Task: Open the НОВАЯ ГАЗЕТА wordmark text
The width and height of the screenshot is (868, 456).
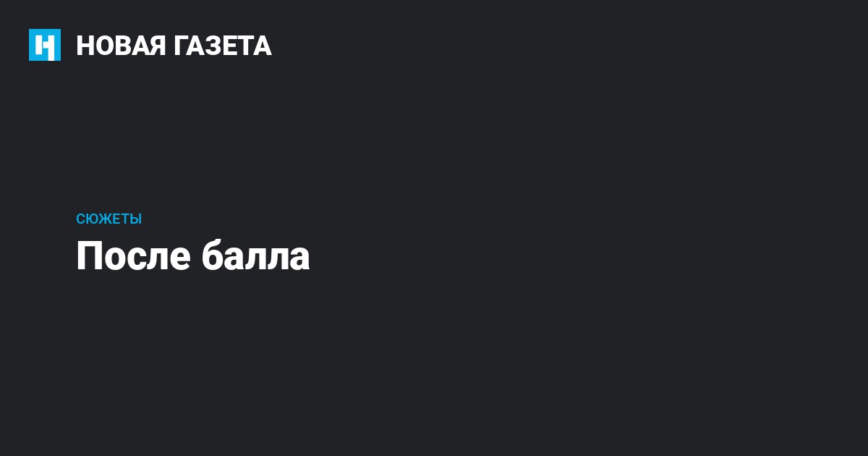Action: point(174,46)
